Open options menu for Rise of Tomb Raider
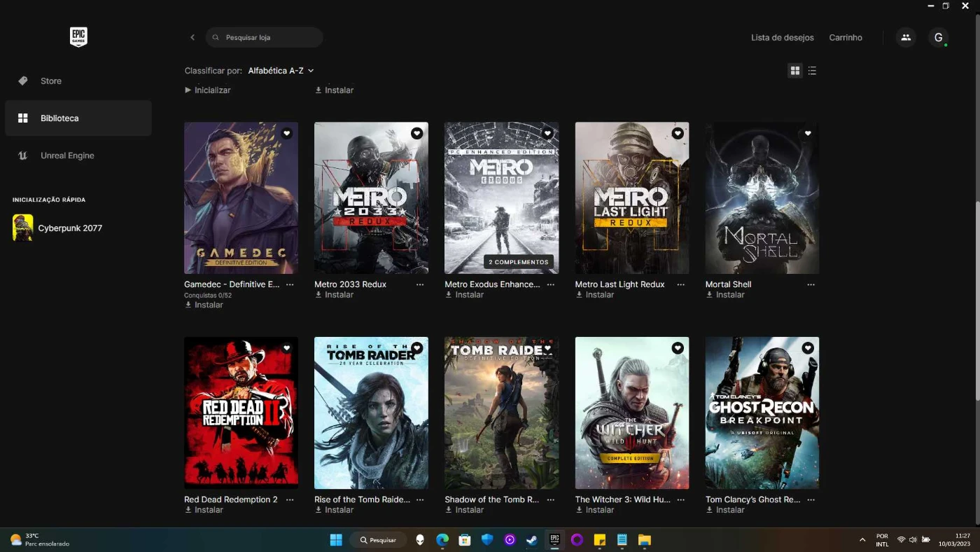Viewport: 980px width, 552px height. [x=420, y=499]
